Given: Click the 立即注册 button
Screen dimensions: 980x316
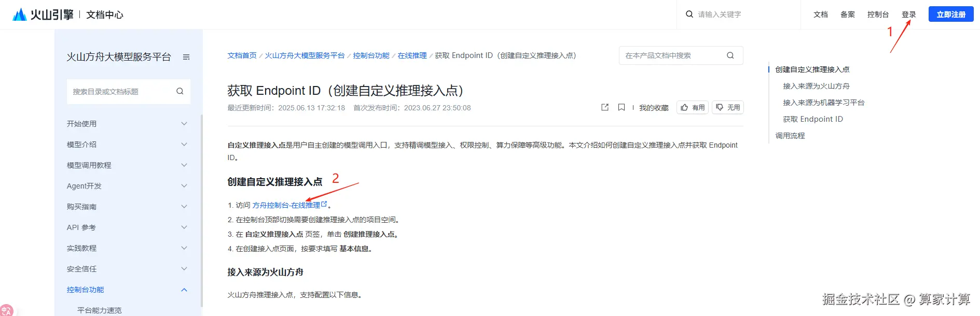Looking at the screenshot, I should coord(951,15).
